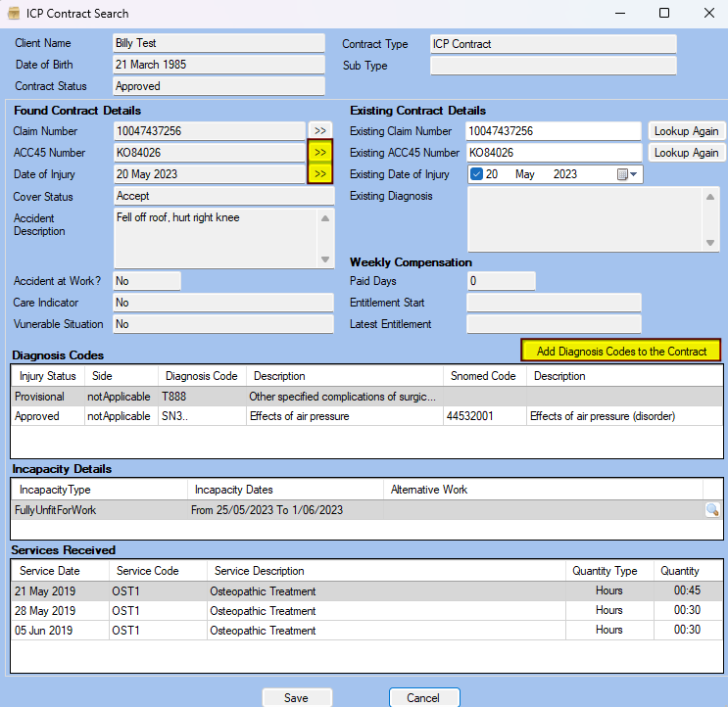This screenshot has width=728, height=707.
Task: Click the Paid Days field
Action: 501,281
